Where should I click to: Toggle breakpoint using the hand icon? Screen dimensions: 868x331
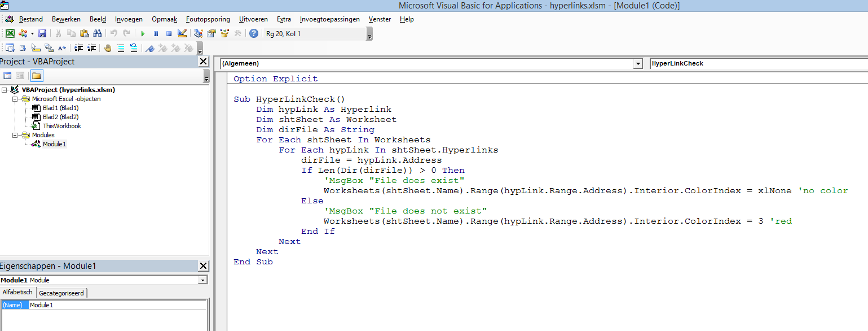pyautogui.click(x=108, y=49)
